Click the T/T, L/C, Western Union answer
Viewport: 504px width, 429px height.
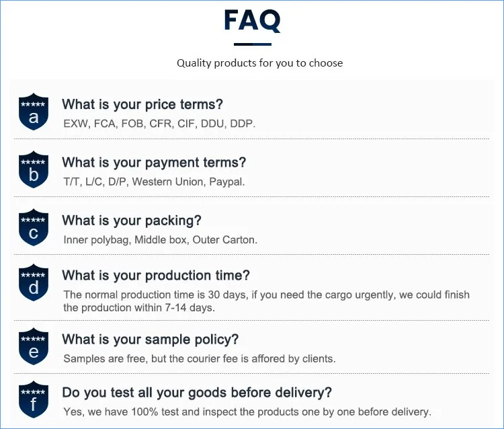coord(154,182)
